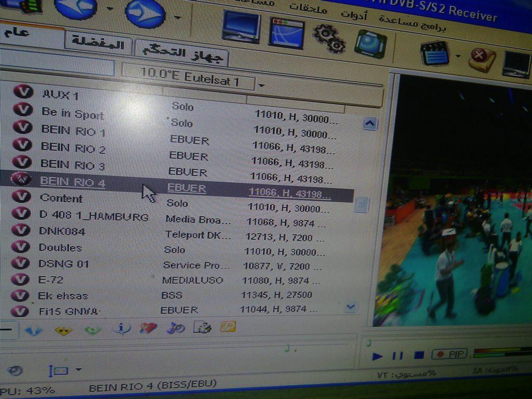Click the yellow heart icon below the list
Screen dimensions: 532x399
(x=63, y=330)
